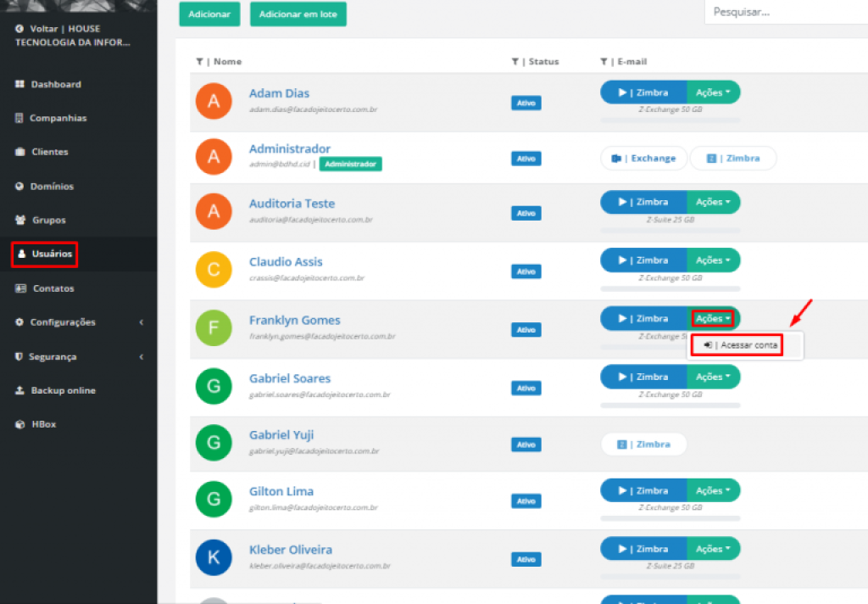Screen dimensions: 868x604
Task: Collapse Ações dropdown for Franklyn Gomes
Action: pos(713,319)
